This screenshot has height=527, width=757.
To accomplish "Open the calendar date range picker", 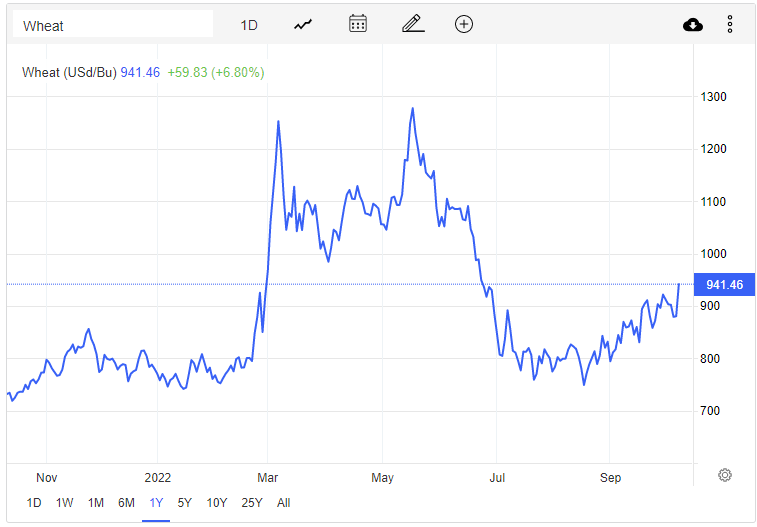I will point(358,24).
